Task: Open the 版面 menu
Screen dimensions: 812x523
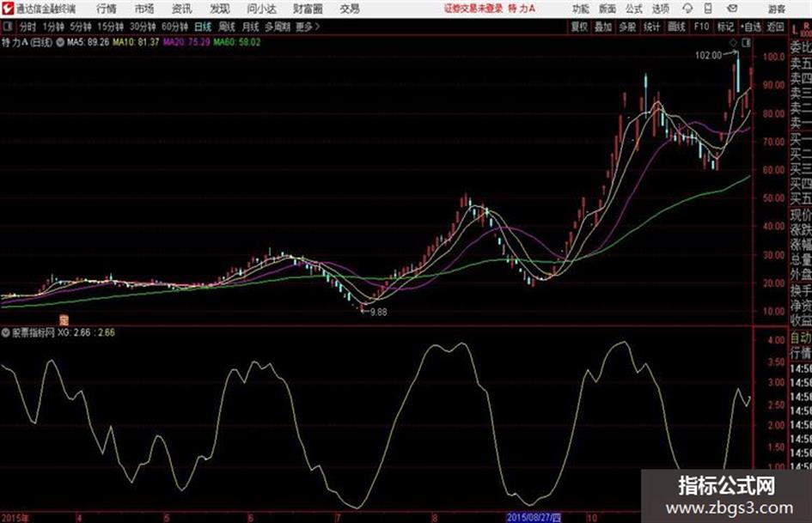Action: click(x=607, y=9)
